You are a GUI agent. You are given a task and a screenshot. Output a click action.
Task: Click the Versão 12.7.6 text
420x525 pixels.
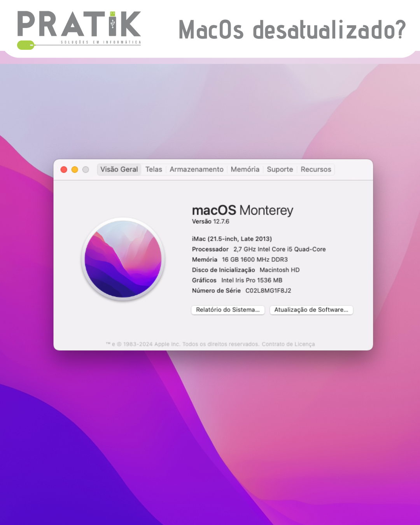pyautogui.click(x=211, y=222)
